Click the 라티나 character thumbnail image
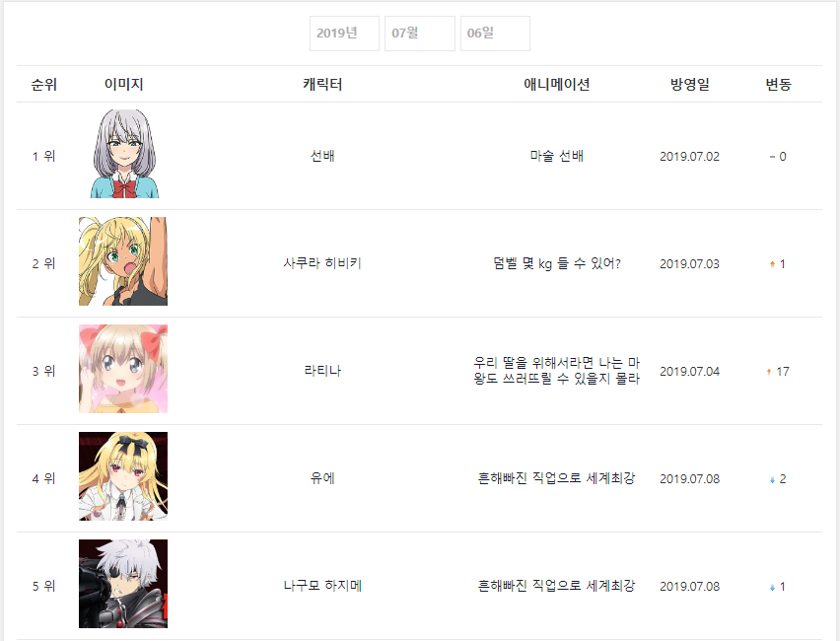Screen dimensions: 840x641 (123, 369)
